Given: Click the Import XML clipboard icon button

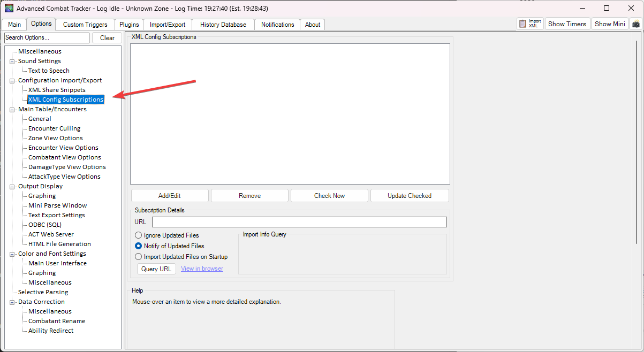Looking at the screenshot, I should (530, 24).
